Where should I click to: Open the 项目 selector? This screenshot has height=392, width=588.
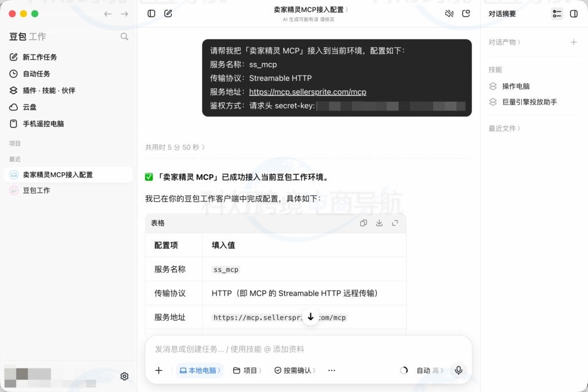[x=247, y=370]
